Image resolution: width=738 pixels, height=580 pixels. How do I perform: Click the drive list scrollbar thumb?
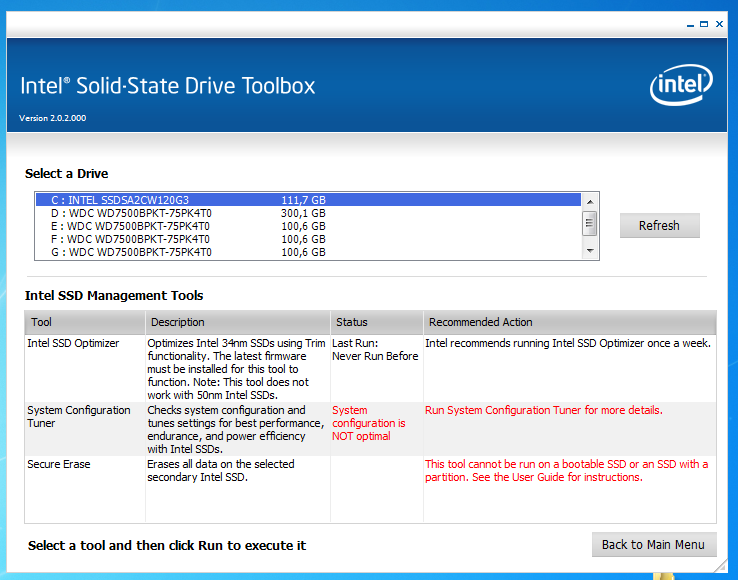tap(589, 223)
